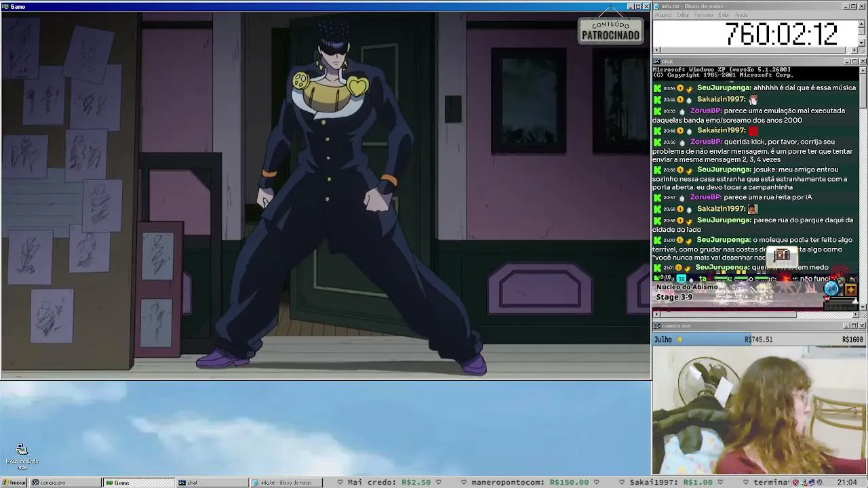Image resolution: width=868 pixels, height=488 pixels.
Task: Click the Notepad vertical scrollbar down arrow
Action: pyautogui.click(x=862, y=43)
